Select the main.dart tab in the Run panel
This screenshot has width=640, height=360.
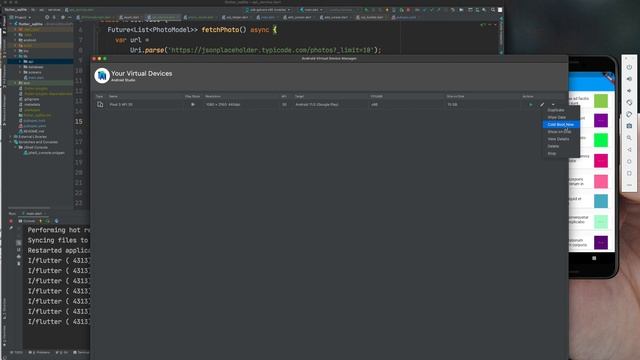(x=34, y=213)
